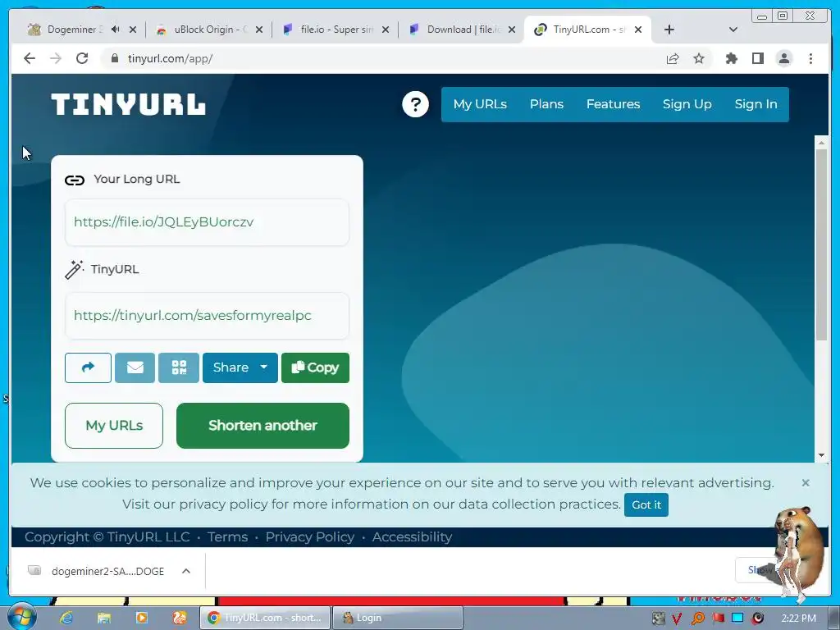Click the Your Long URL input field
The width and height of the screenshot is (840, 630).
click(x=207, y=222)
